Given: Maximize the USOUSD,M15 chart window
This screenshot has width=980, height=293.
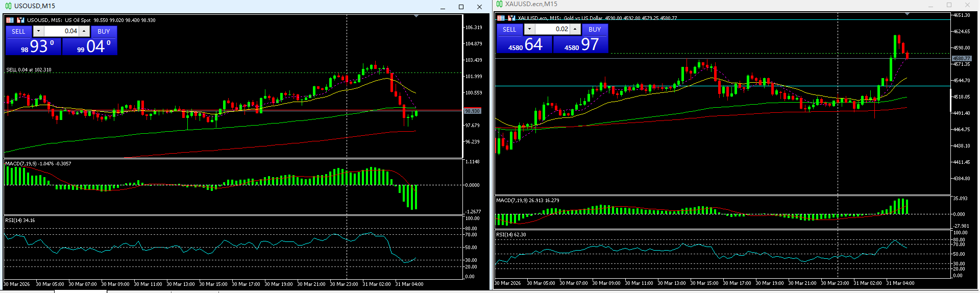Looking at the screenshot, I should pos(461,7).
